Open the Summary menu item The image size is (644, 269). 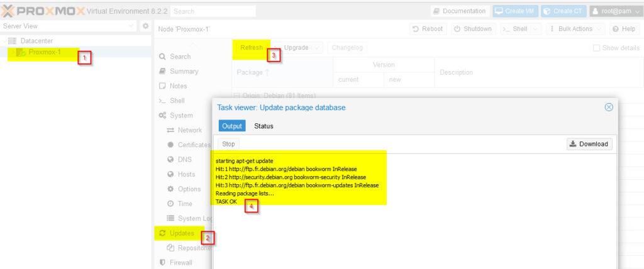pyautogui.click(x=184, y=71)
